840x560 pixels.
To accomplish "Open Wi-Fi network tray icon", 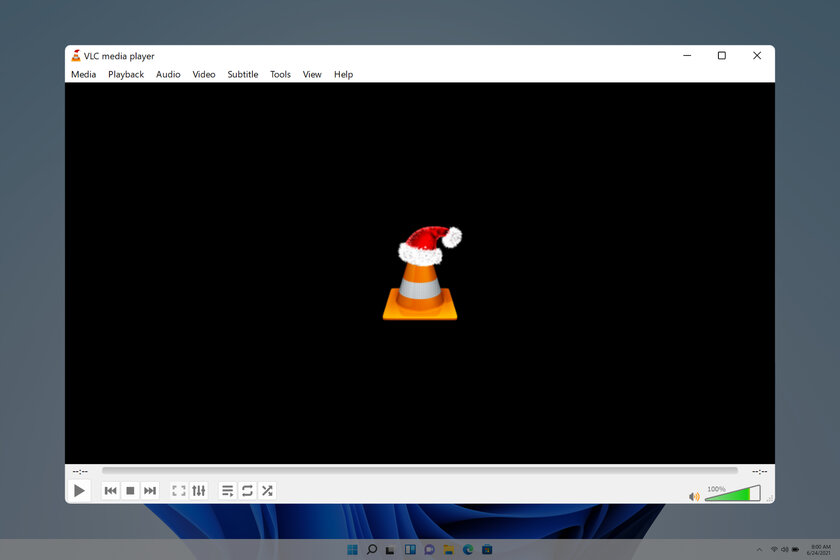I will [x=774, y=550].
